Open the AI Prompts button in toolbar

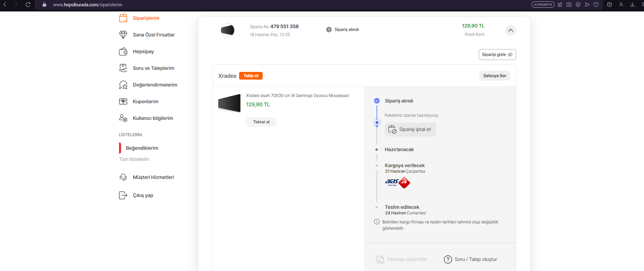click(x=543, y=5)
